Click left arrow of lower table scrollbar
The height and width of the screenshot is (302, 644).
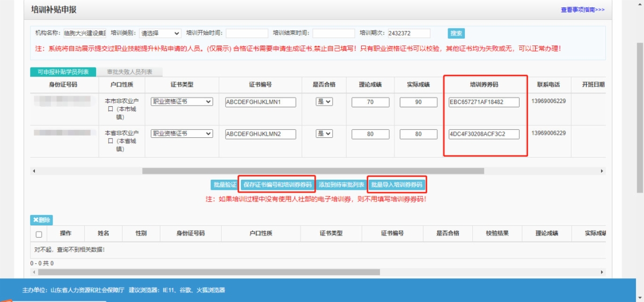34,272
